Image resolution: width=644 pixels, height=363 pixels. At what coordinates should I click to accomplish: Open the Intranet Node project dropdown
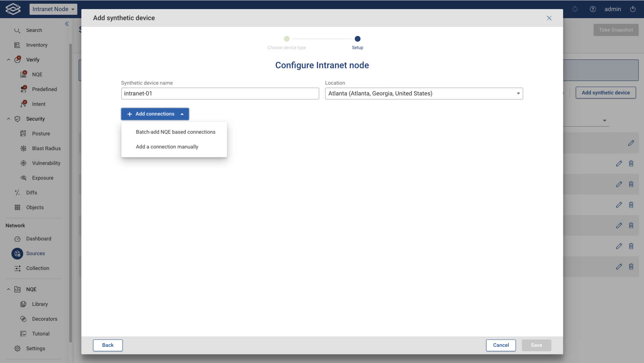pyautogui.click(x=53, y=9)
